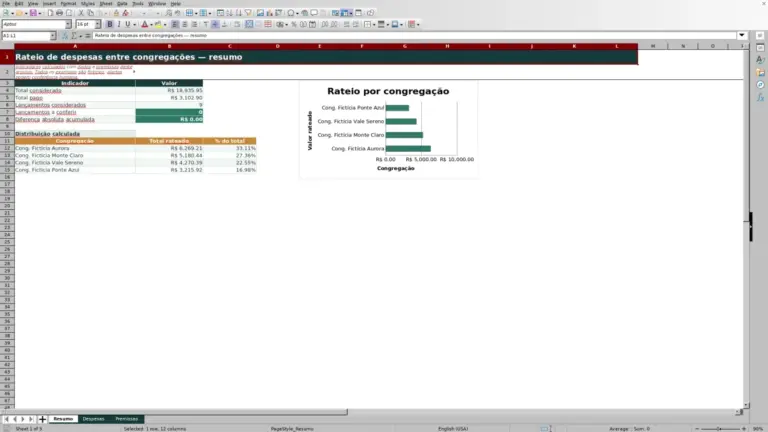Open the Format menu
768x432 pixels.
pos(68,3)
